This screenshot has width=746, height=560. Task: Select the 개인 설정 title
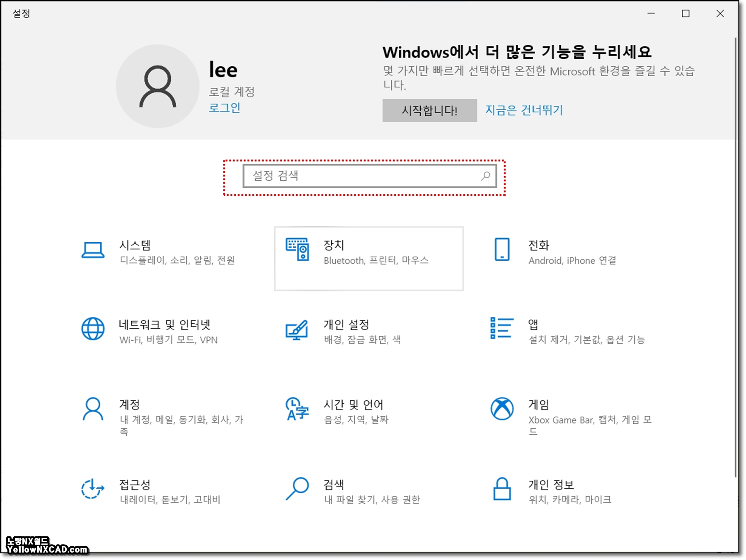pyautogui.click(x=346, y=325)
